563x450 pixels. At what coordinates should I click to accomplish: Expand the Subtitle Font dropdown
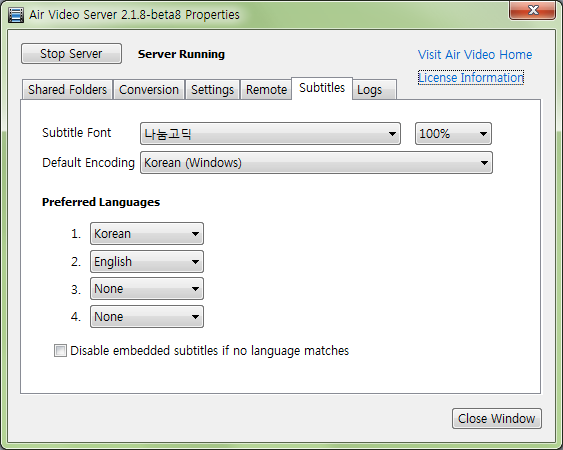pyautogui.click(x=270, y=134)
